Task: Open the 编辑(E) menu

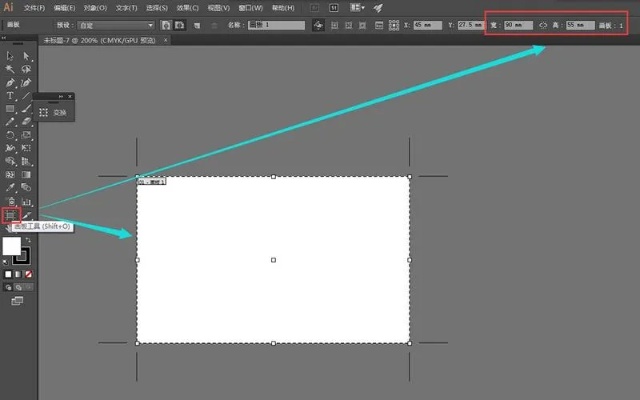Action: 64,8
